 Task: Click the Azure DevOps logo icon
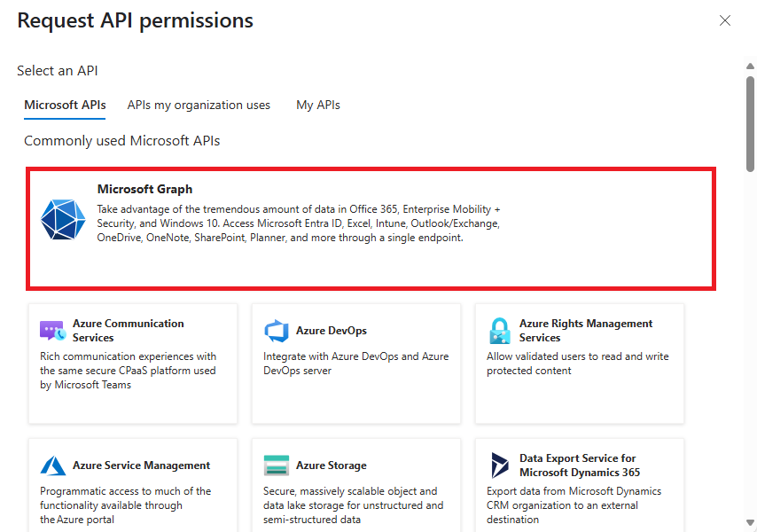coord(277,331)
